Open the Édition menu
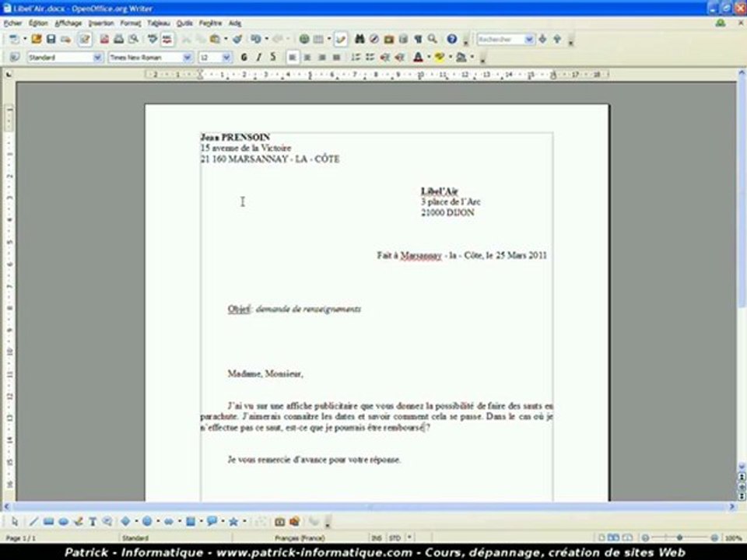747x560 pixels. pos(38,23)
